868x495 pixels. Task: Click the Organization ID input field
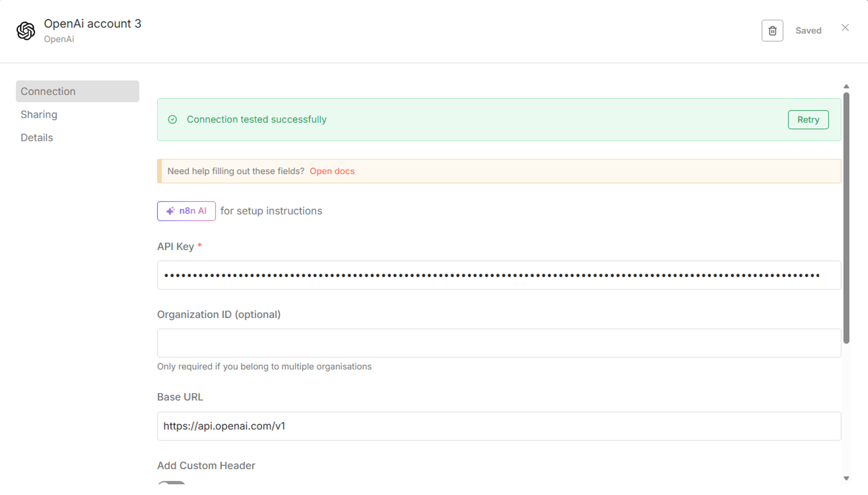(499, 343)
